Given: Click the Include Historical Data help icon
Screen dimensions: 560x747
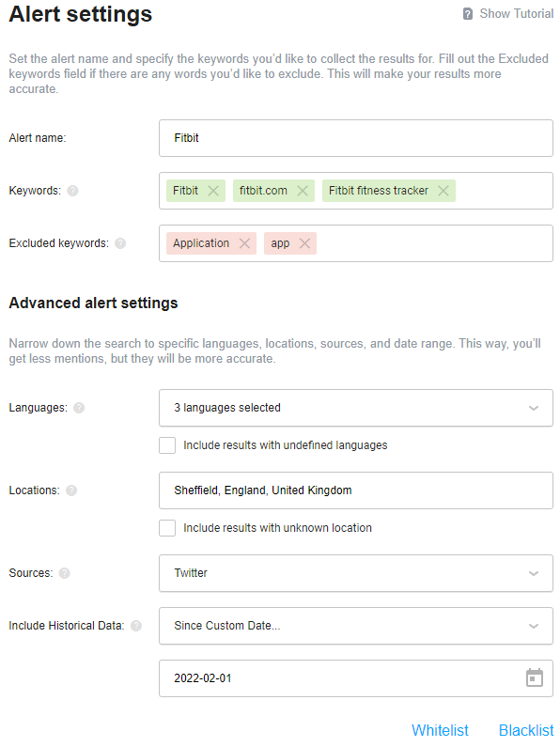Looking at the screenshot, I should [136, 626].
